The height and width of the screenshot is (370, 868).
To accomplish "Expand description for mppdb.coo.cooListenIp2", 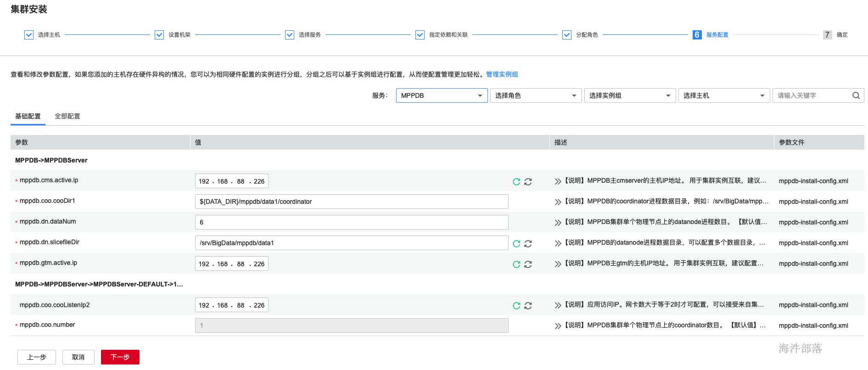I will click(x=558, y=305).
